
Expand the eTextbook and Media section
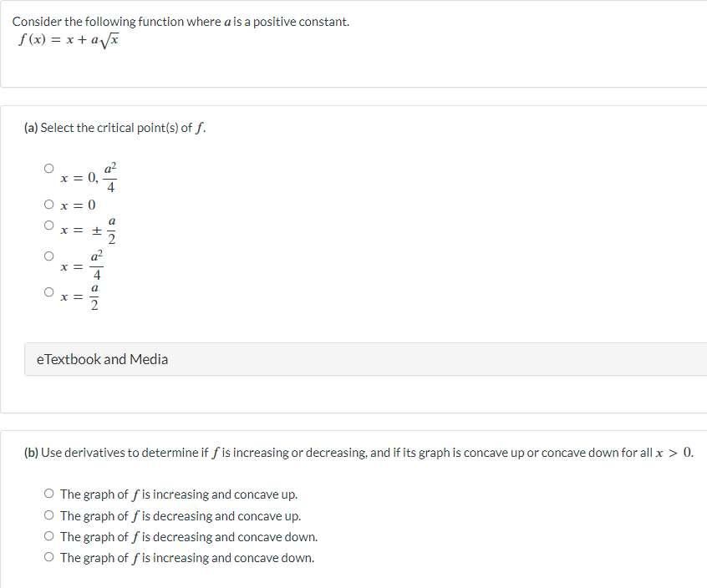point(102,358)
